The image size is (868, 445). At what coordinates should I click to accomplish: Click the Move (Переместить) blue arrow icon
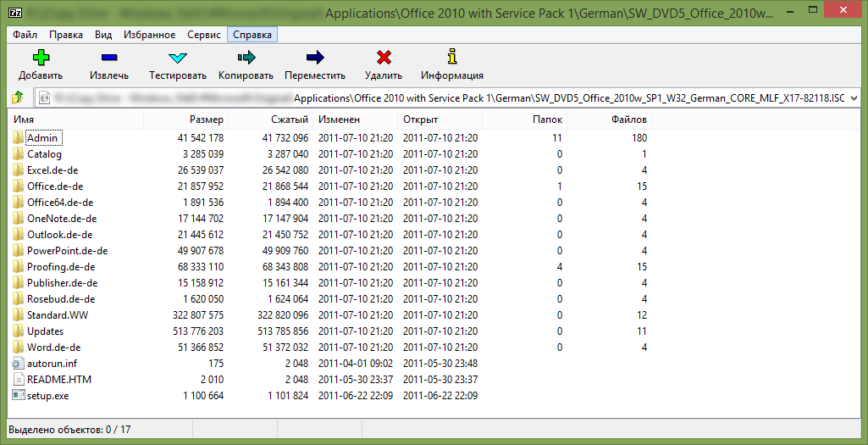pos(315,57)
